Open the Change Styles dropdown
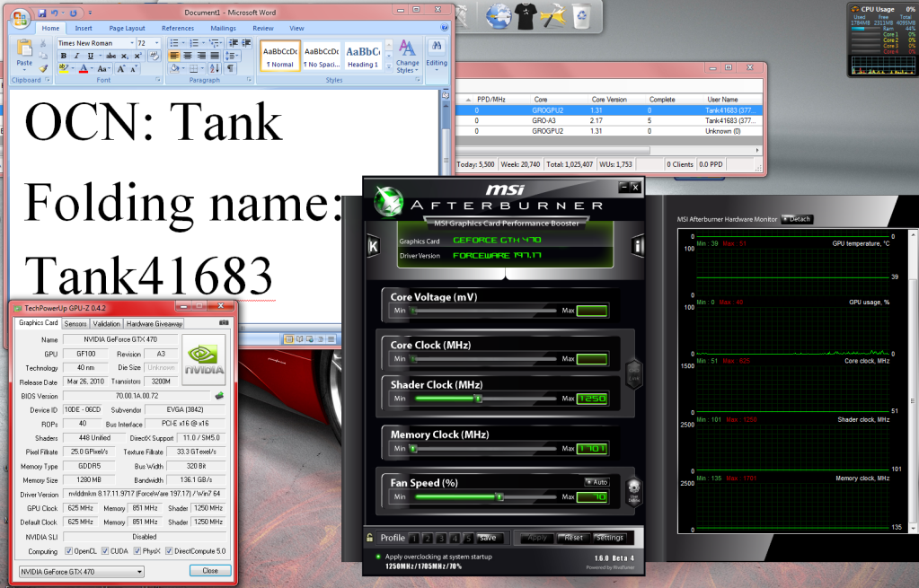 click(x=407, y=57)
